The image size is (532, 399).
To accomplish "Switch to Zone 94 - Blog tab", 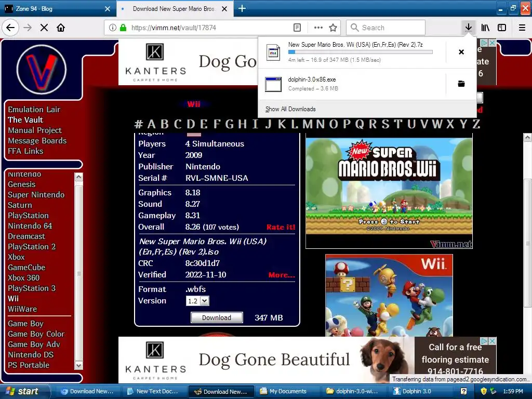I will tap(58, 8).
